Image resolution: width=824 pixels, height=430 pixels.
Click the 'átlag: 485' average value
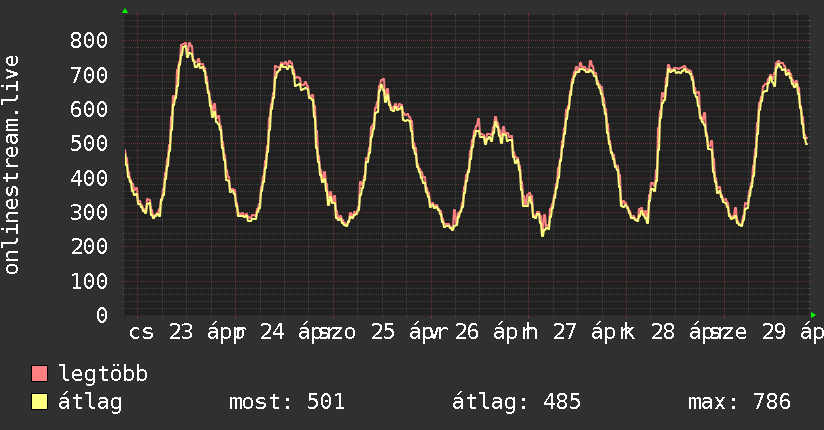click(516, 402)
